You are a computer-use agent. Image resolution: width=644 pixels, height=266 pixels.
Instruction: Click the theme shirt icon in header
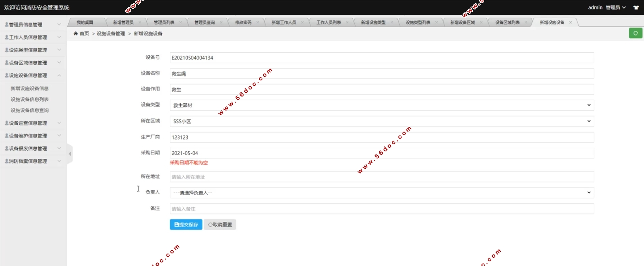pos(636,7)
